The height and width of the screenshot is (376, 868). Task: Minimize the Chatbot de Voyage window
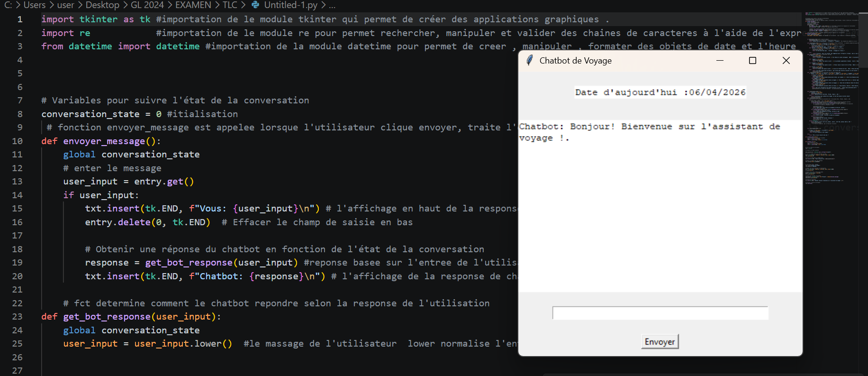[720, 60]
